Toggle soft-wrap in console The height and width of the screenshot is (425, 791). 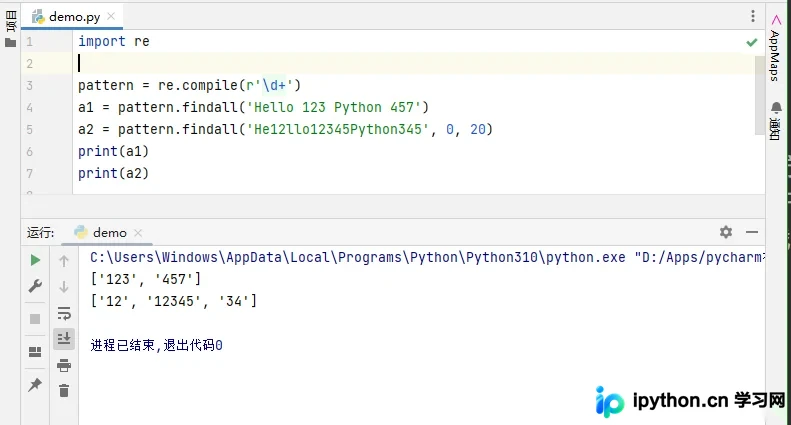[64, 313]
